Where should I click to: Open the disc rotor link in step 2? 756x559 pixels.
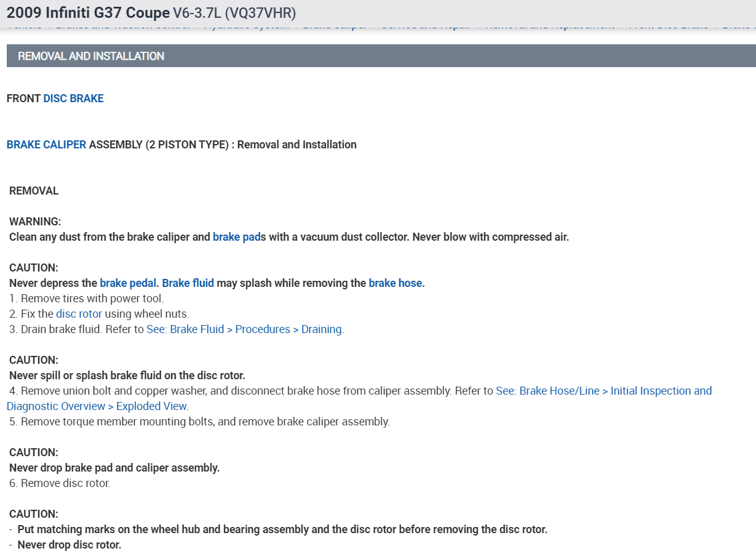pos(79,314)
